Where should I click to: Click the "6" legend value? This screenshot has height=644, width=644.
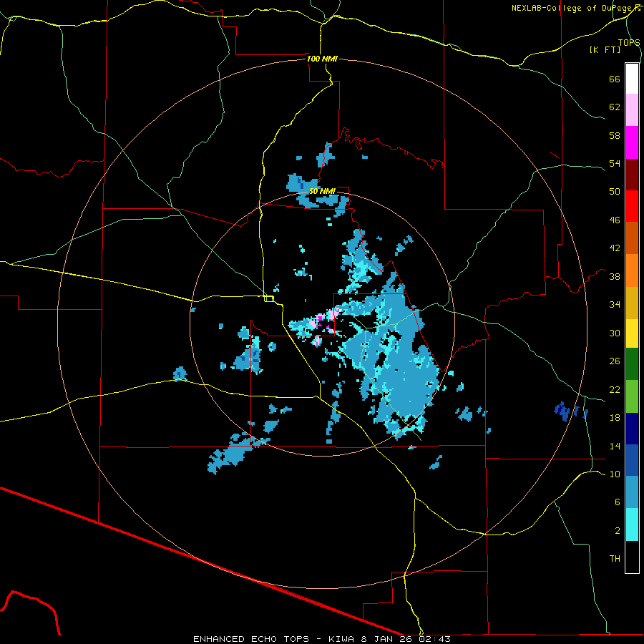[618, 502]
